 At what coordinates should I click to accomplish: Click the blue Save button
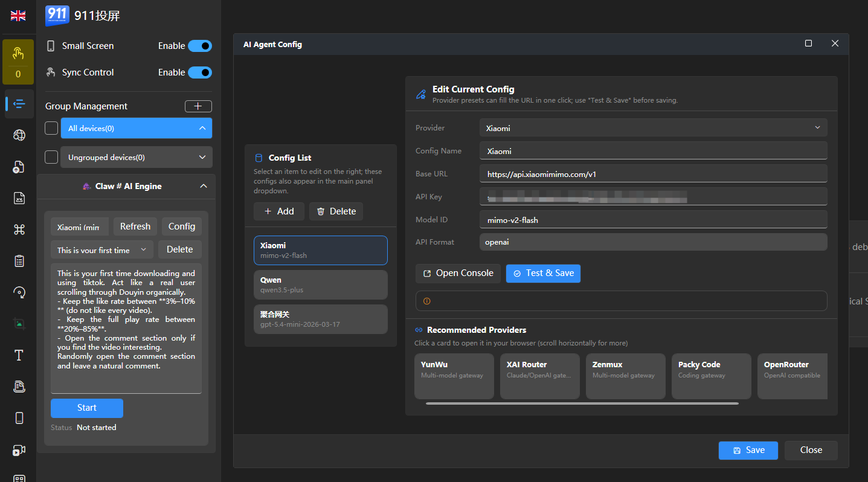748,450
